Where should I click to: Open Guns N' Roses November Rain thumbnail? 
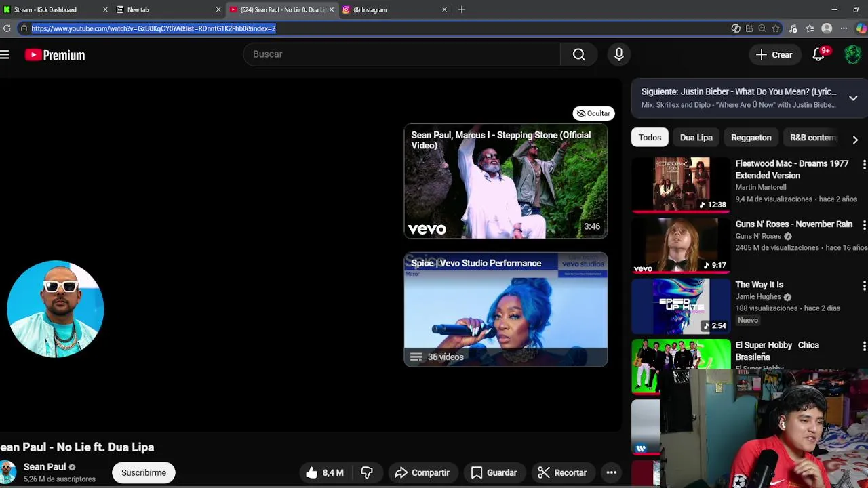[680, 245]
